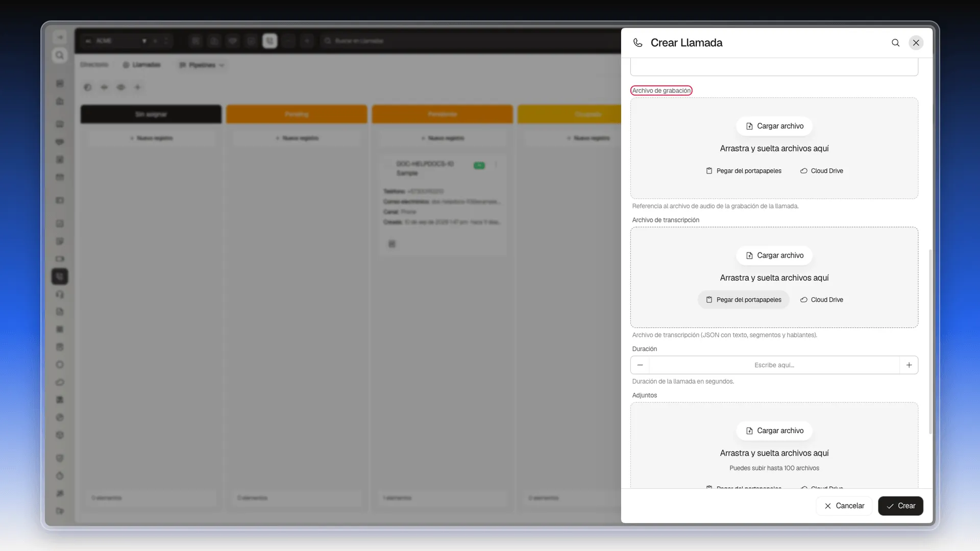
Task: Open Cloud Drive for recording file
Action: [821, 171]
